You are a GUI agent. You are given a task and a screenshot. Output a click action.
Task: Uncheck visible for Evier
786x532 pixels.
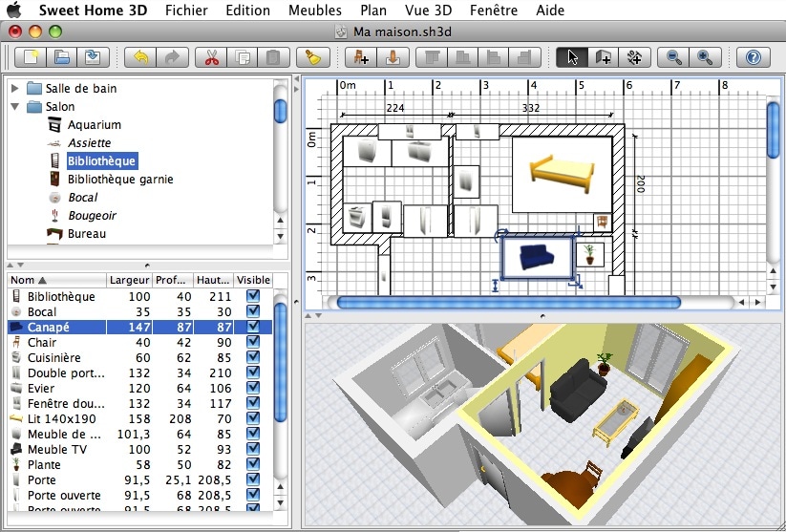[x=253, y=388]
